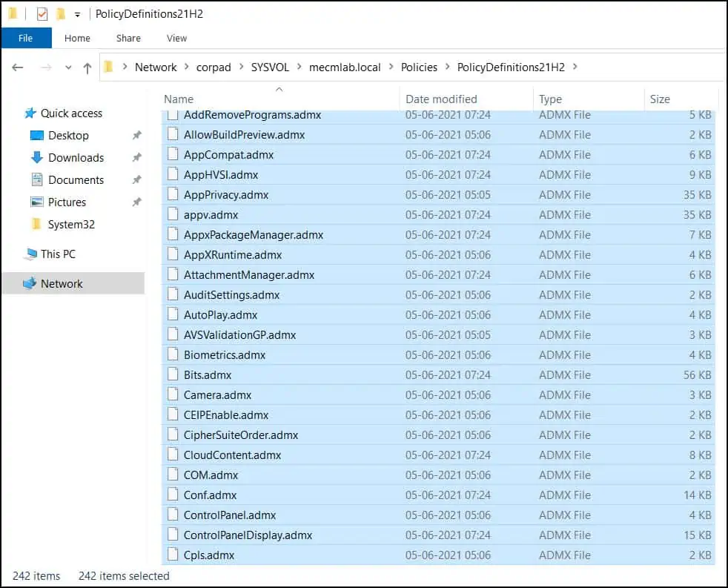The image size is (728, 588).
Task: Go back with the Back arrow
Action: [x=18, y=67]
